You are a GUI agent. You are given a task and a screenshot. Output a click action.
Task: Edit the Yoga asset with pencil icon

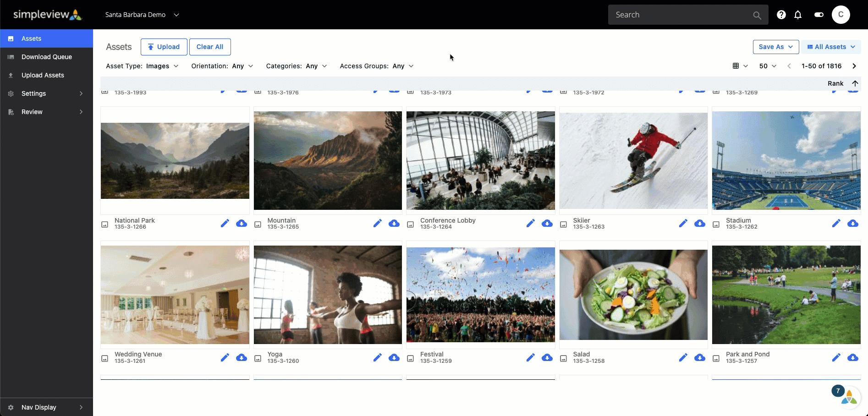pos(378,357)
